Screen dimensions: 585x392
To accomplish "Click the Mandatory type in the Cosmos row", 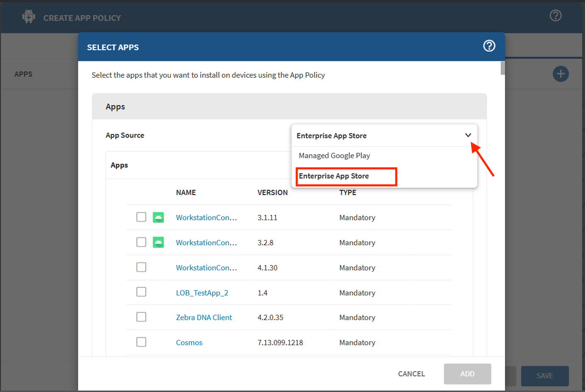I will coord(357,343).
